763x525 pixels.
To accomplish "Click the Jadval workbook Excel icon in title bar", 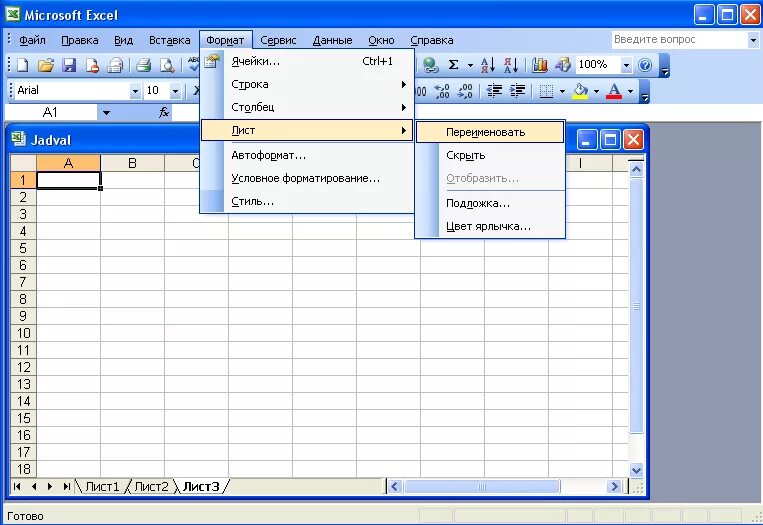I will (x=18, y=140).
